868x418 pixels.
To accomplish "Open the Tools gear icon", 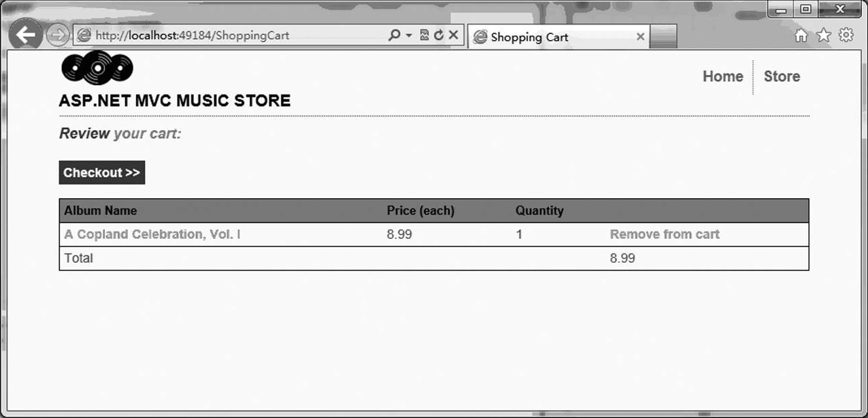I will coord(846,35).
